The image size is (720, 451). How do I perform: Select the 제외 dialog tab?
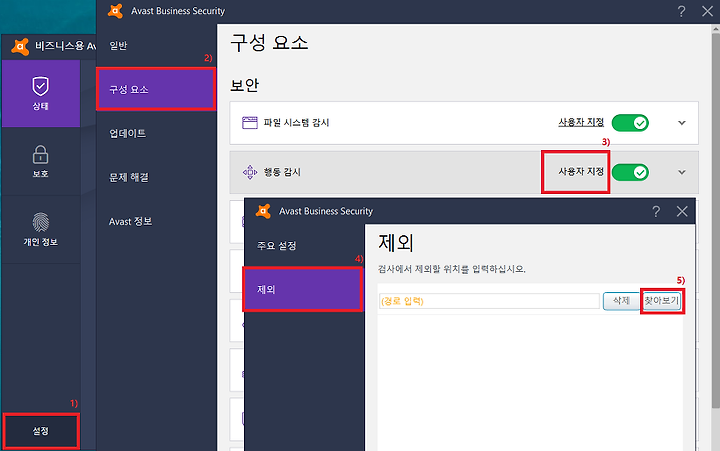pyautogui.click(x=303, y=289)
